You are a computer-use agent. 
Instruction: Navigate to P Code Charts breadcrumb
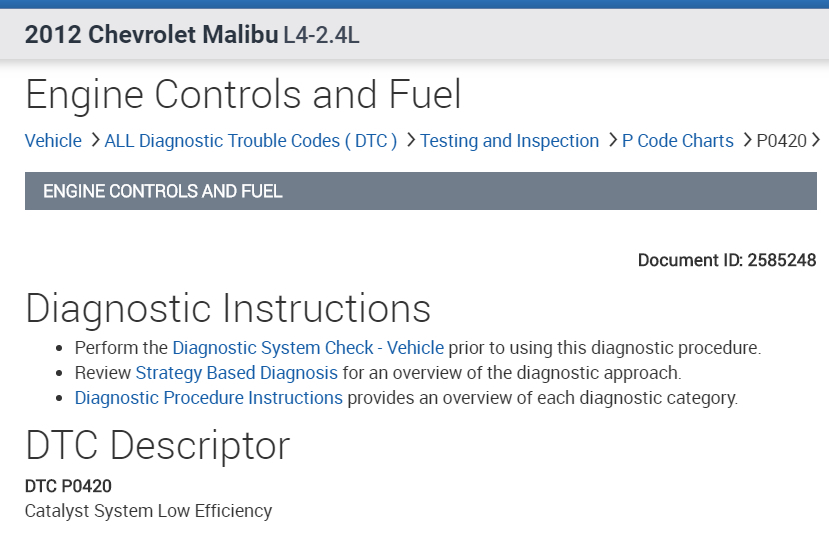click(x=677, y=141)
